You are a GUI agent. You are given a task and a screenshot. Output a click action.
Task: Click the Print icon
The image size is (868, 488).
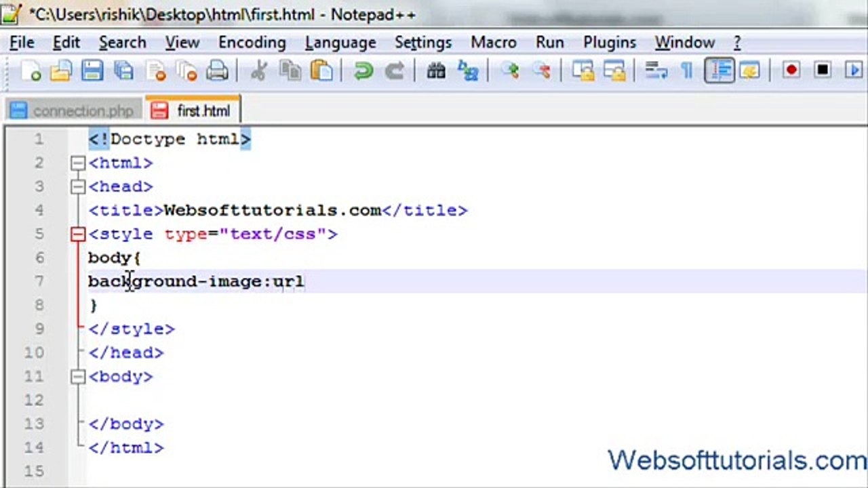pyautogui.click(x=217, y=70)
